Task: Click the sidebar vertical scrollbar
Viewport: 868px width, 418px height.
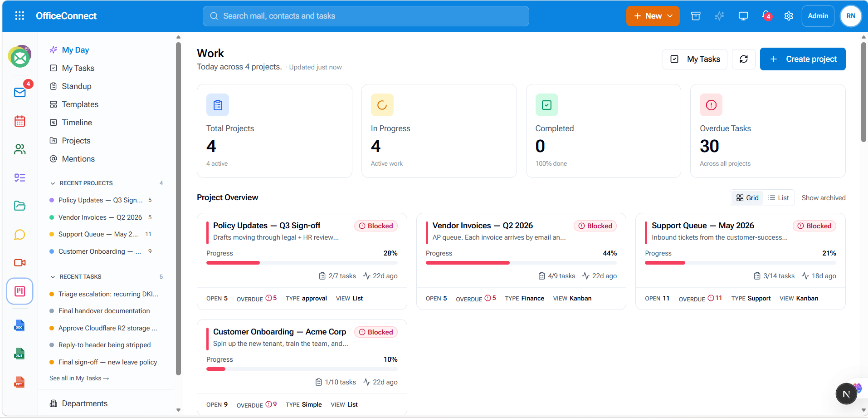Action: pos(178,209)
